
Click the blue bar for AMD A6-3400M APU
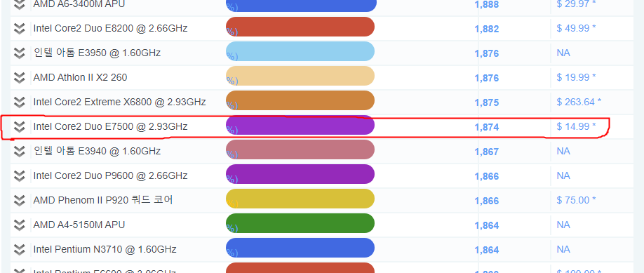click(301, 6)
